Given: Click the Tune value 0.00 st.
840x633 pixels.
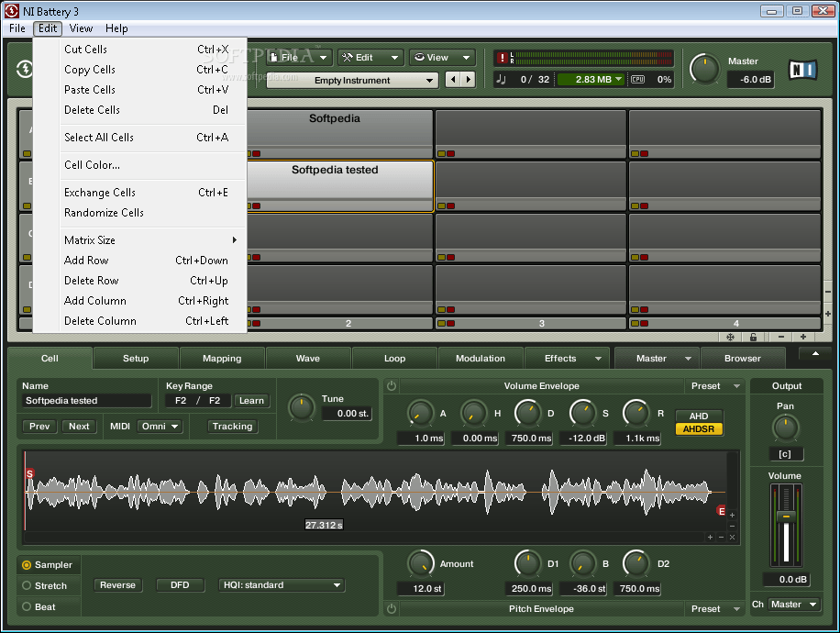Looking at the screenshot, I should [x=348, y=413].
